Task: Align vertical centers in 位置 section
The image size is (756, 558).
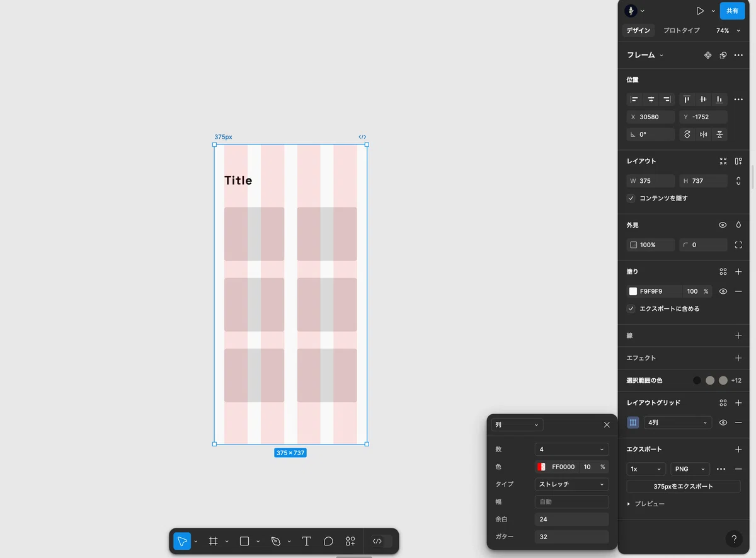Action: point(703,99)
